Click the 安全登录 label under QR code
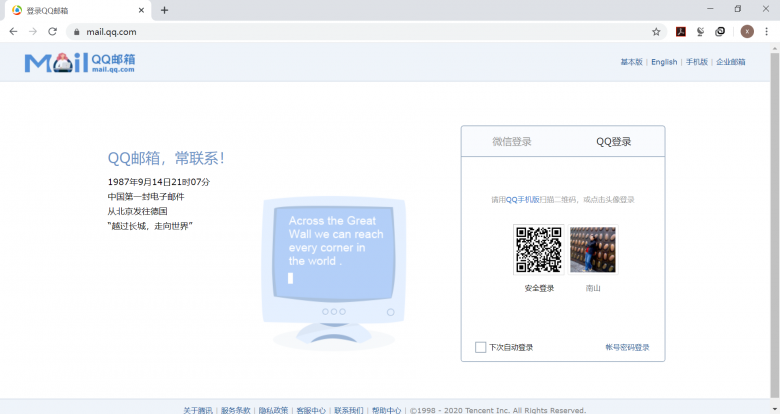This screenshot has width=780, height=414. [x=539, y=288]
